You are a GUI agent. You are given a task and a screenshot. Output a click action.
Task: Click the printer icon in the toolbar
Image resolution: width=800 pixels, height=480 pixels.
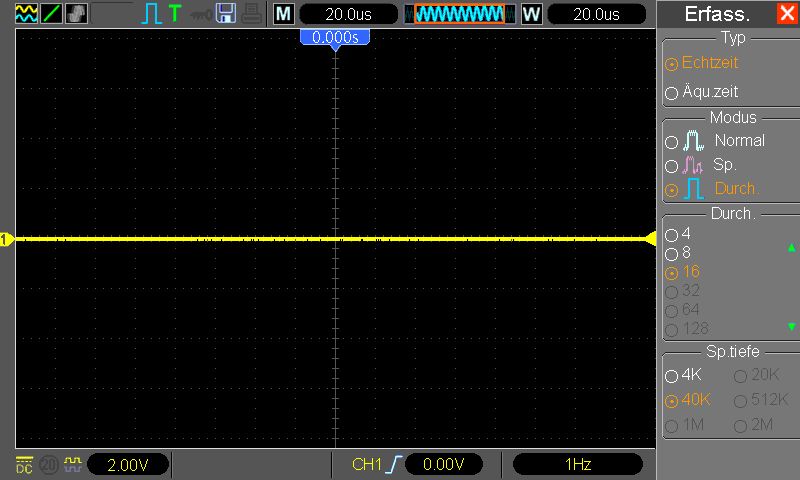[x=252, y=14]
